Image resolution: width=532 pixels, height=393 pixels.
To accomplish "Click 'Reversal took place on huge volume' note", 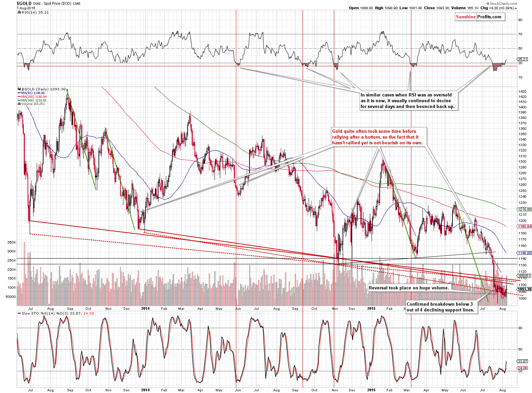I will tap(409, 288).
